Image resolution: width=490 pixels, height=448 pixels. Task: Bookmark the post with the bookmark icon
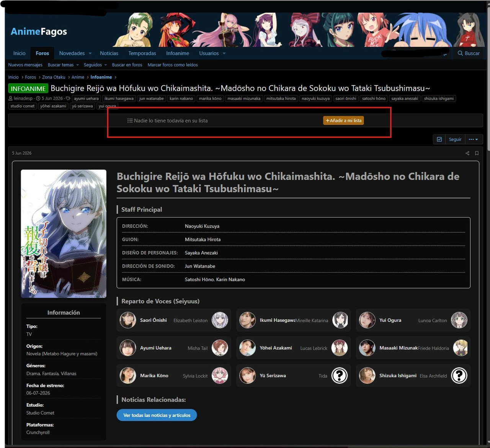(x=477, y=153)
